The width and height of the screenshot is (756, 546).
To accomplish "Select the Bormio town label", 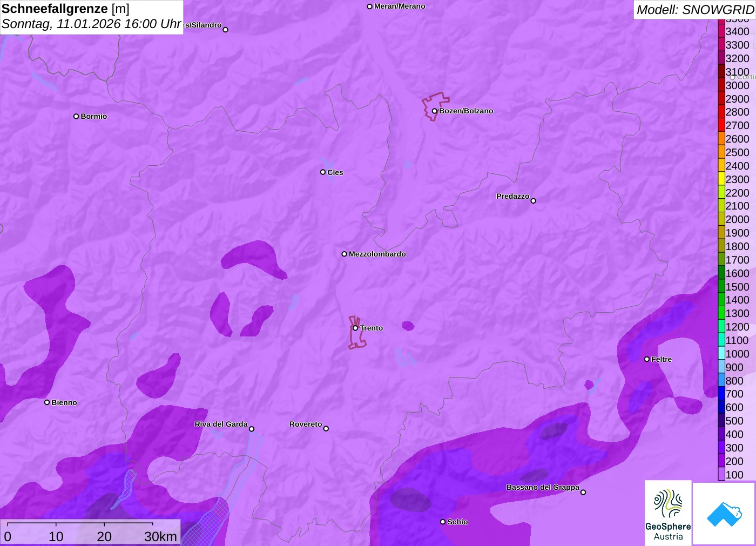I will (x=94, y=117).
